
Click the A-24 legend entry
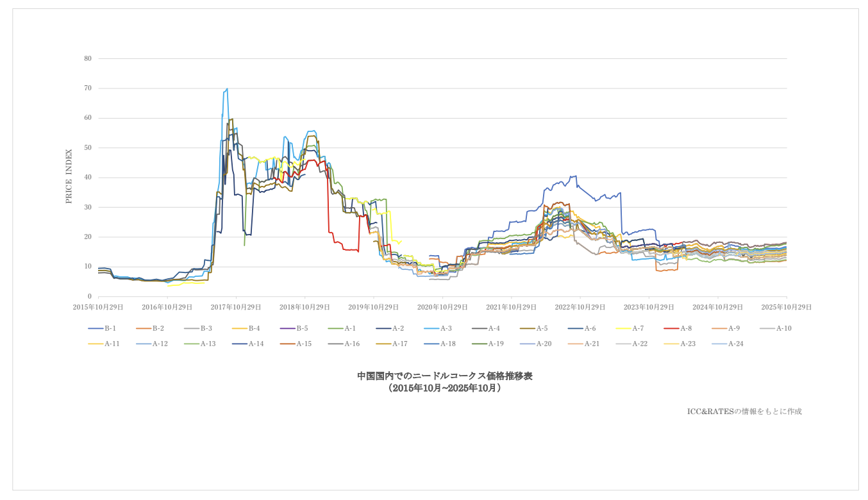tap(727, 344)
